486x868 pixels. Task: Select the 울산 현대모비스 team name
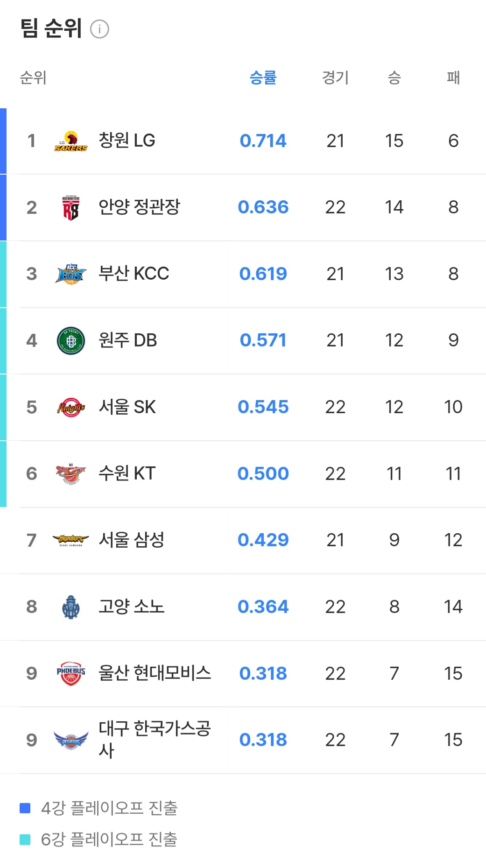(155, 673)
